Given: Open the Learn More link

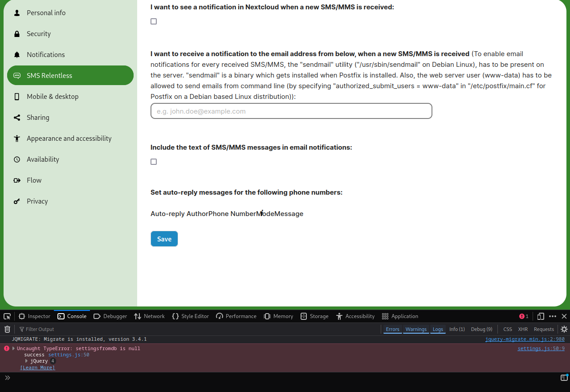Looking at the screenshot, I should [37, 367].
